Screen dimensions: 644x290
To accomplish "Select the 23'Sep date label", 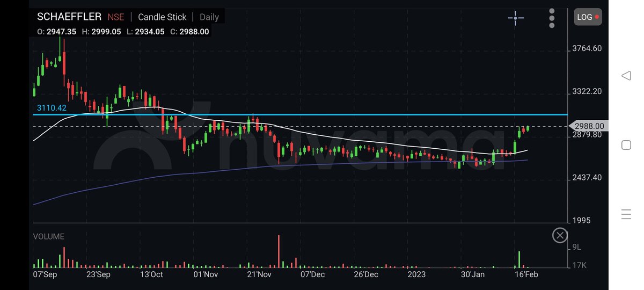I will pyautogui.click(x=98, y=274).
